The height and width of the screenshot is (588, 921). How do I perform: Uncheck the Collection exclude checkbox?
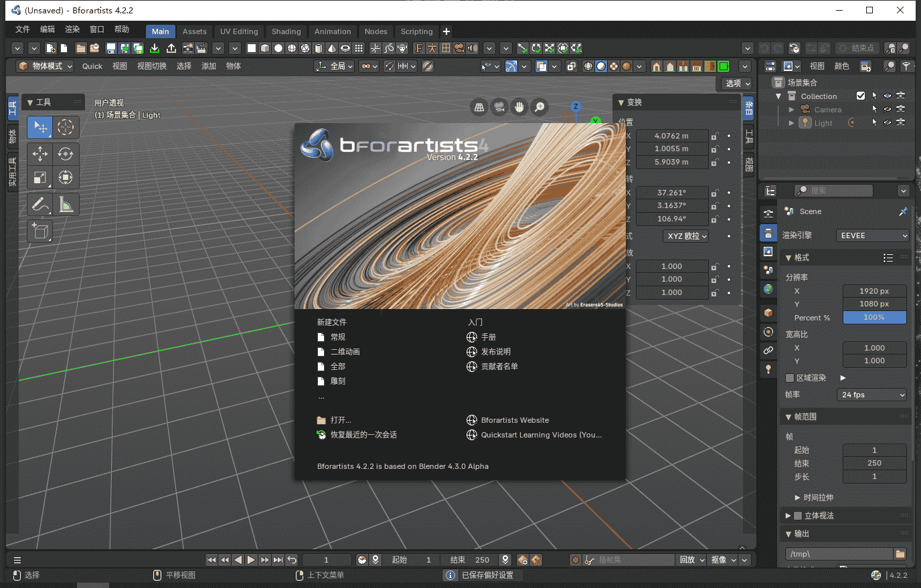pos(861,96)
